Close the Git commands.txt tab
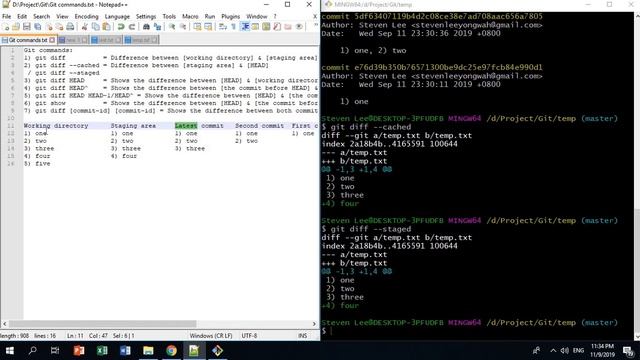 click(52, 40)
